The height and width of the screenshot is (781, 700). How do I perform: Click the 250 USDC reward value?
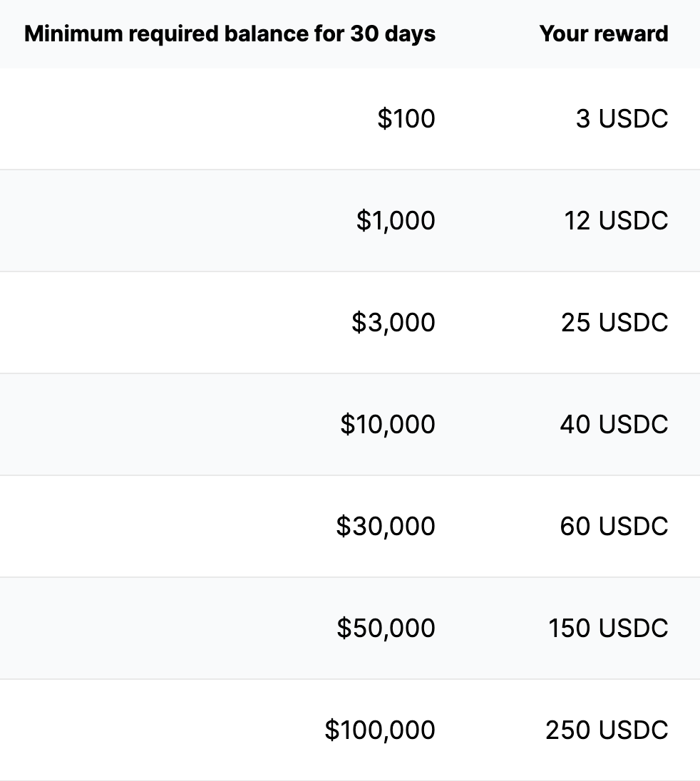pos(607,730)
